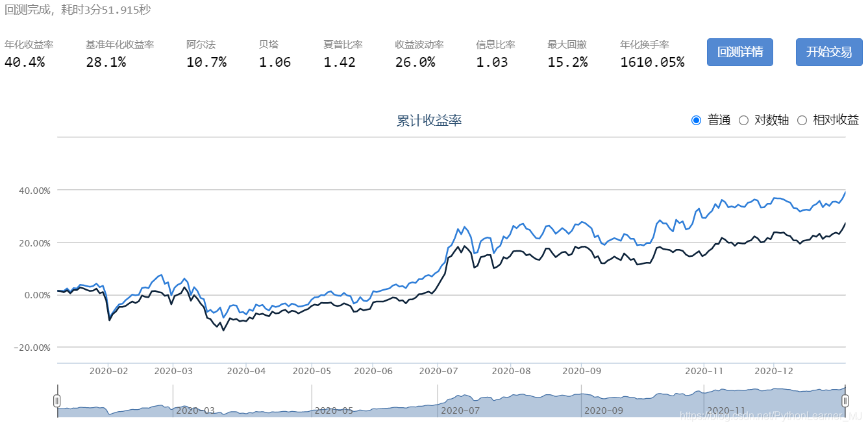This screenshot has height=428, width=868.
Task: Click the 2020-02 x-axis label
Action: tap(108, 372)
